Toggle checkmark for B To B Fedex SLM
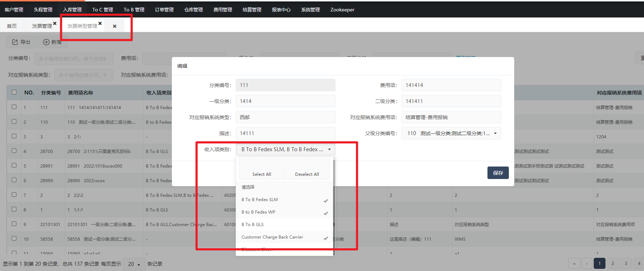The image size is (644, 271). coord(326,201)
